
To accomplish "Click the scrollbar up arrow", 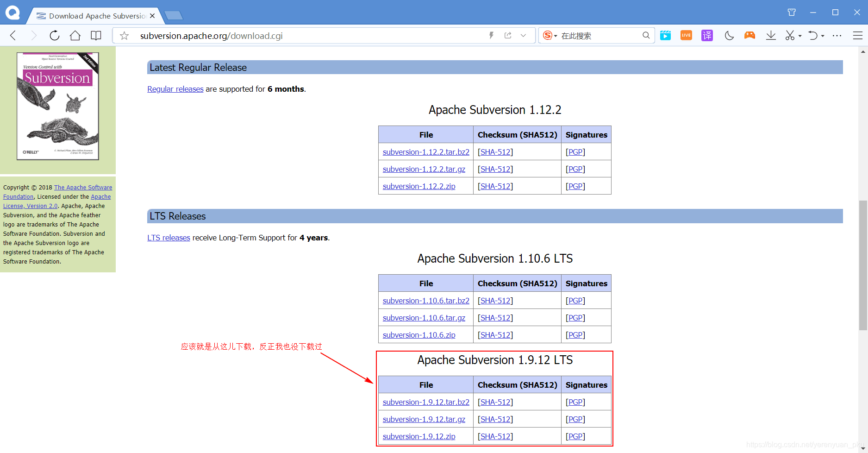I will [x=863, y=51].
